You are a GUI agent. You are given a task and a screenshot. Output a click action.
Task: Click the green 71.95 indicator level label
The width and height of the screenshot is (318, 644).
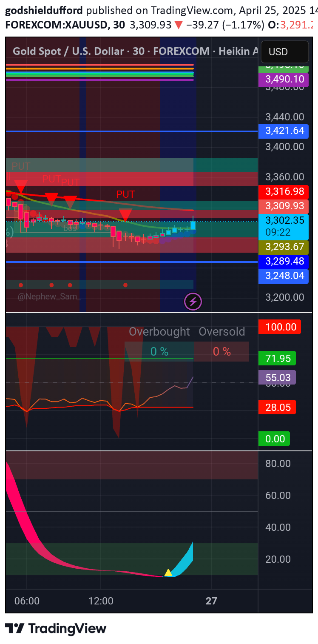[278, 359]
